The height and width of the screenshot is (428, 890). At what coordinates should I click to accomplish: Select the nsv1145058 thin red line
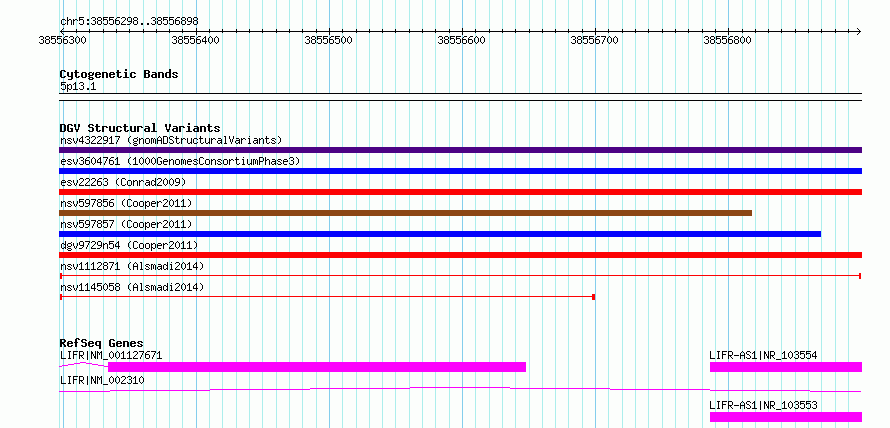pyautogui.click(x=327, y=297)
